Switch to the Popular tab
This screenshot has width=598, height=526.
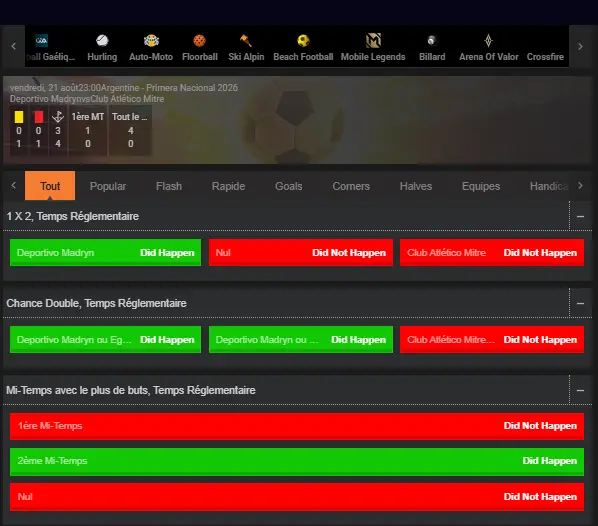(108, 186)
